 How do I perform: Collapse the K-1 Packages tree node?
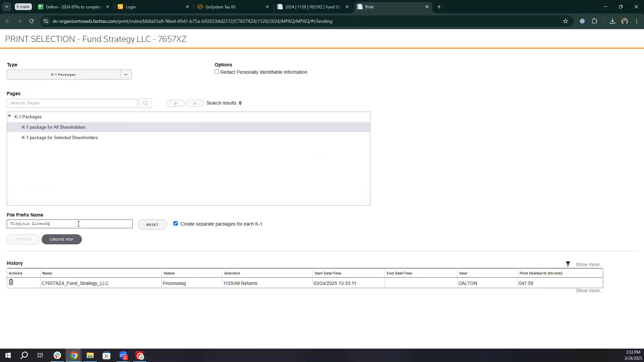tap(9, 116)
